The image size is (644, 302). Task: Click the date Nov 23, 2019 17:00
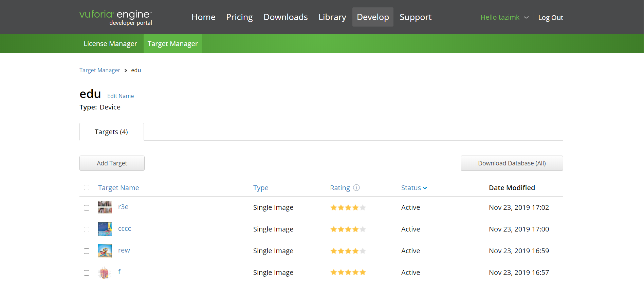pyautogui.click(x=519, y=229)
